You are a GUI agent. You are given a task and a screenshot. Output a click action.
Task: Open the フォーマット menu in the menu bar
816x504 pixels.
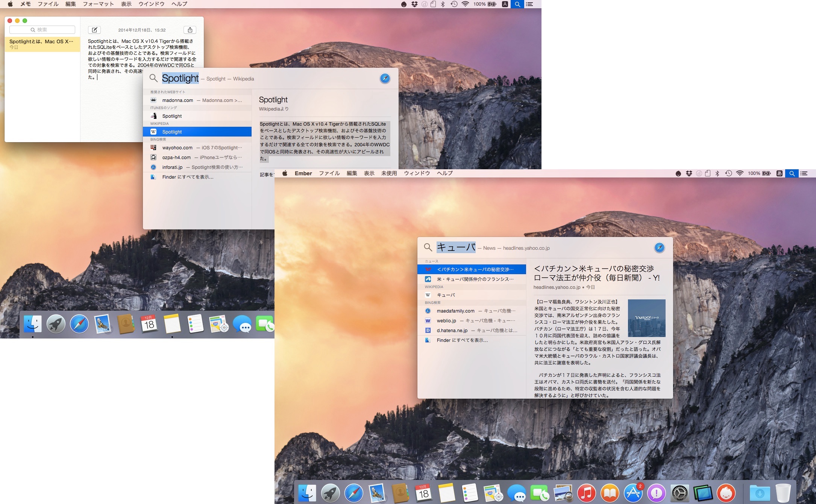click(x=98, y=4)
